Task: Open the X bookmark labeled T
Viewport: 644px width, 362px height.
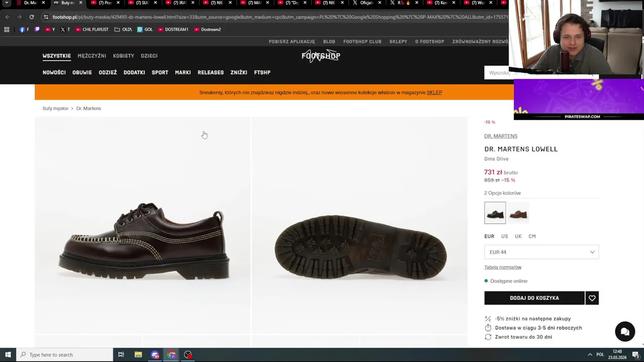Action: 65,30
